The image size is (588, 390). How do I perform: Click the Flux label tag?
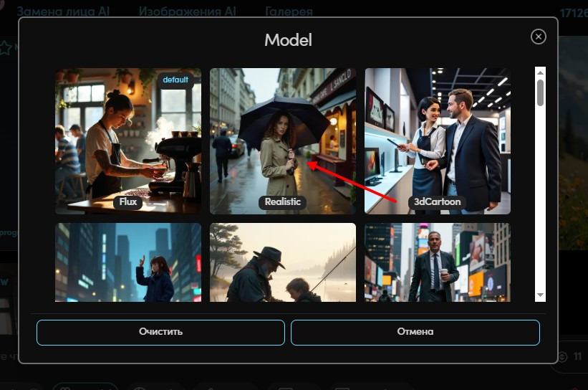[x=128, y=202]
